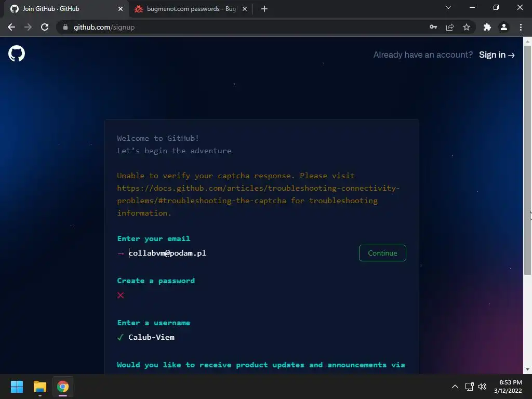The height and width of the screenshot is (399, 532).
Task: Open the clock and date 8:53 PM
Action: point(508,387)
